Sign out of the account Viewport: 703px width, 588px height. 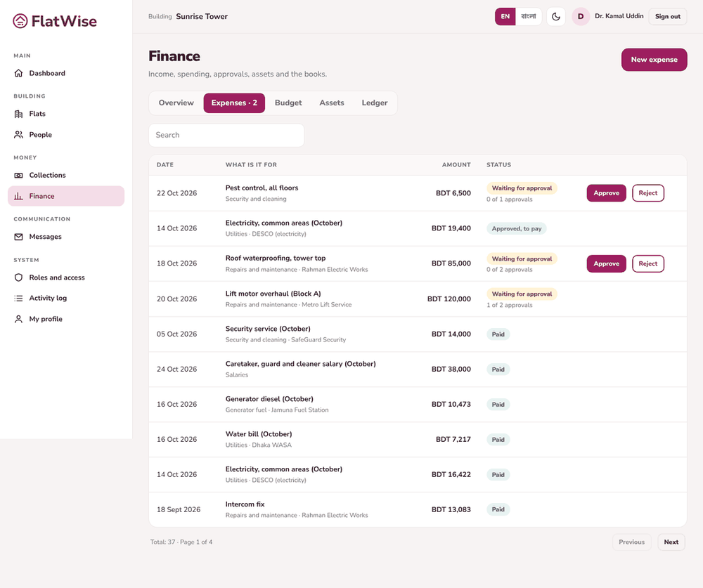[668, 17]
